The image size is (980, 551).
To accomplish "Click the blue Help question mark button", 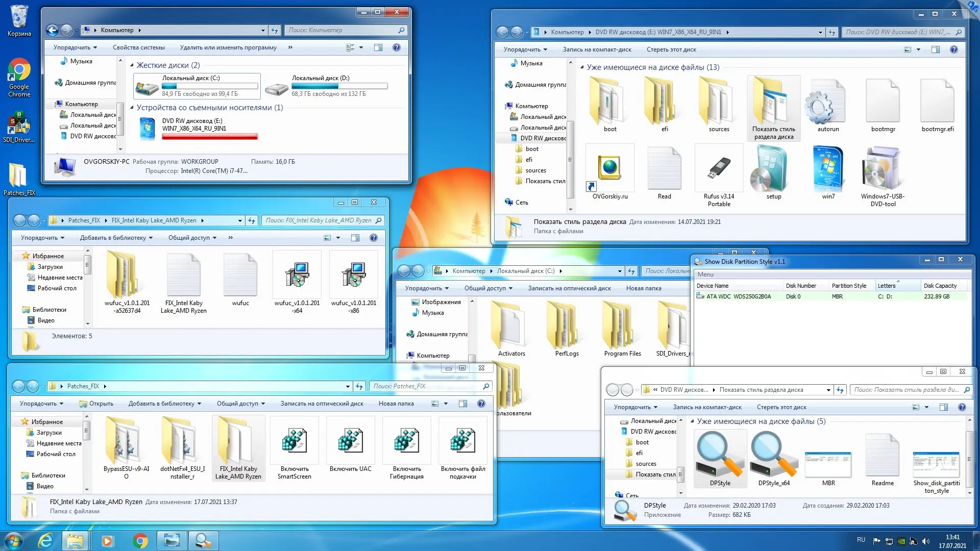I will pyautogui.click(x=397, y=47).
